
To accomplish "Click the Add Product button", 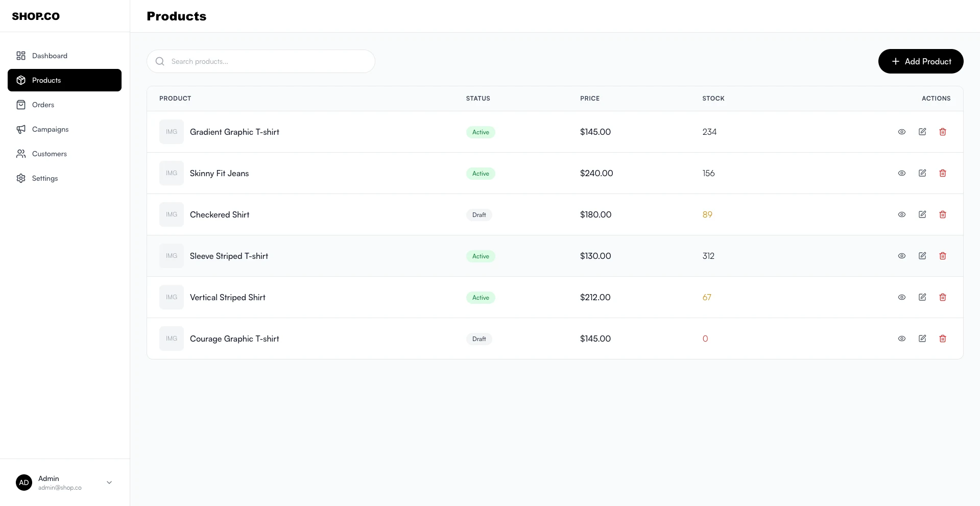I will 920,61.
